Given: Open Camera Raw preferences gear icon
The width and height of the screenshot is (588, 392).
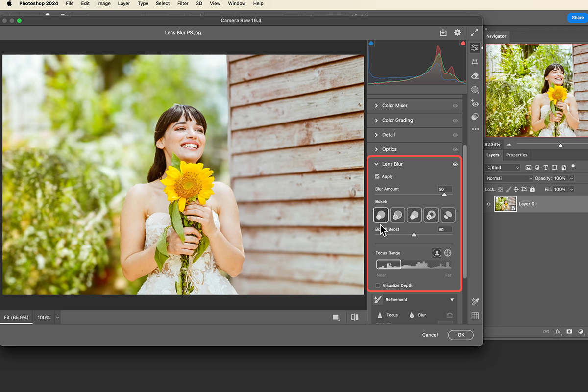Looking at the screenshot, I should [457, 32].
